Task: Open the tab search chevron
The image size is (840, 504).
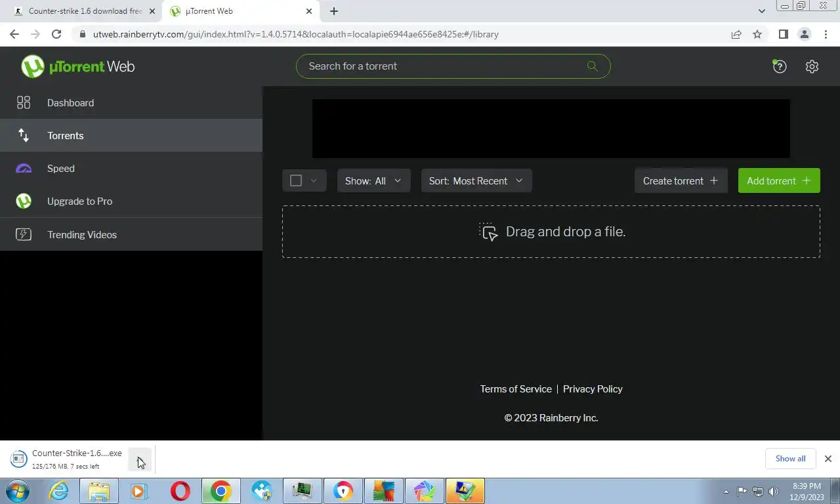Action: tap(761, 11)
